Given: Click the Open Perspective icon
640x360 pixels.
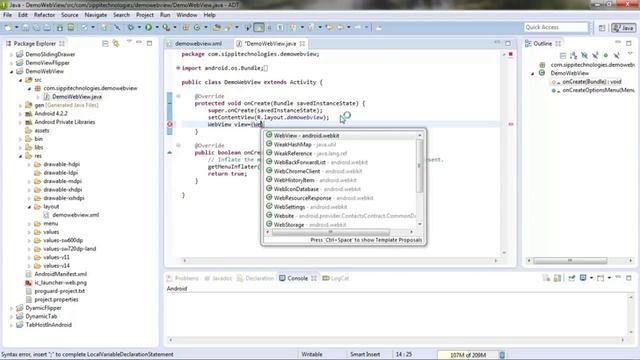Looking at the screenshot, I should 602,27.
